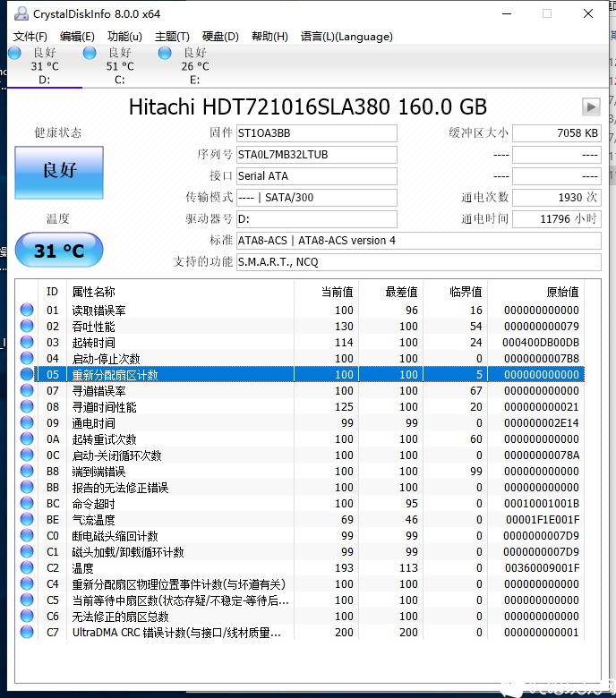Screen dimensions: 616x698
Task: Click the status orb for C4 row
Action: [x=27, y=583]
